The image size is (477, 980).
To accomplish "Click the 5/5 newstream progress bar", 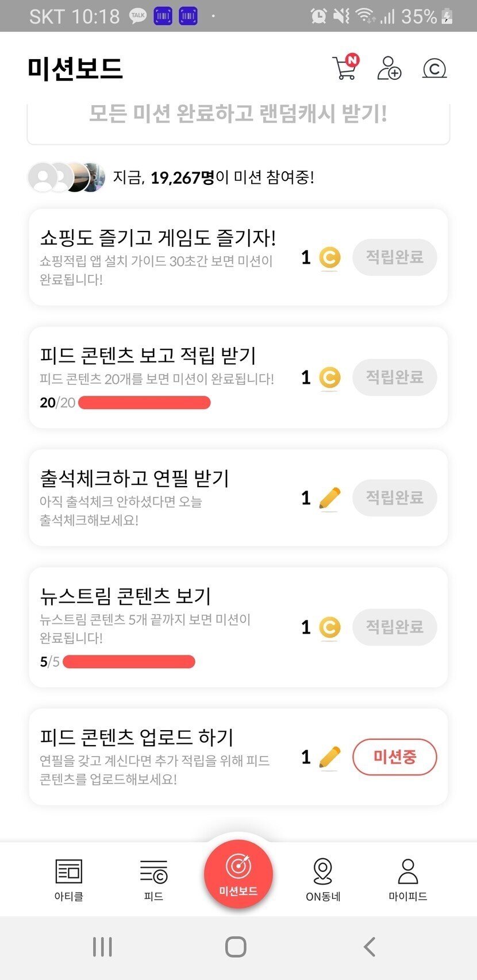I will [129, 662].
